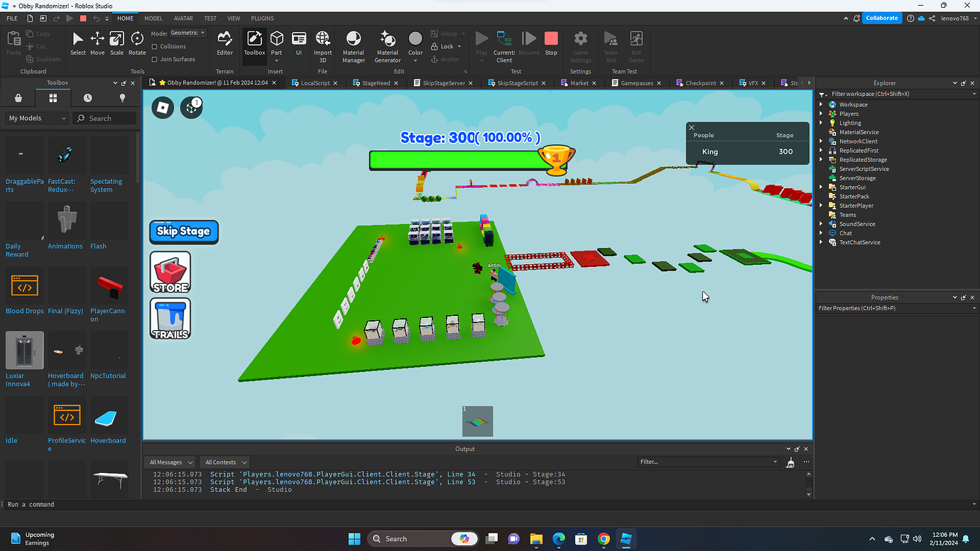
Task: Open the All Messages dropdown in Output
Action: click(x=169, y=462)
